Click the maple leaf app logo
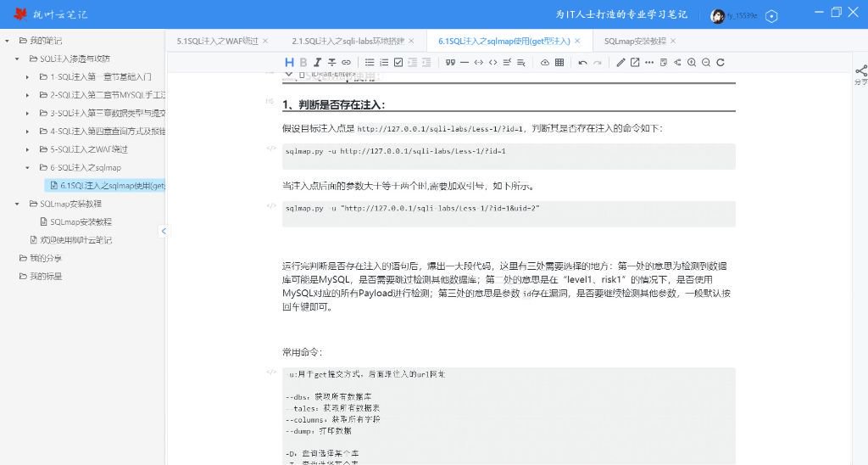Screen dimensions: 868x465 coord(20,14)
